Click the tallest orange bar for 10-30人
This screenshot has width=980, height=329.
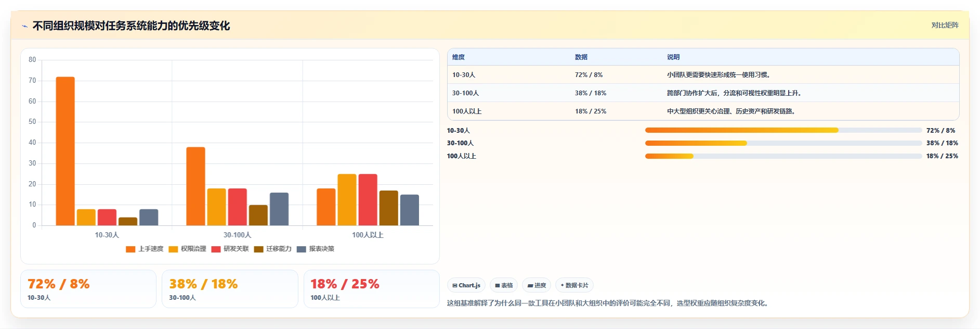[66, 151]
